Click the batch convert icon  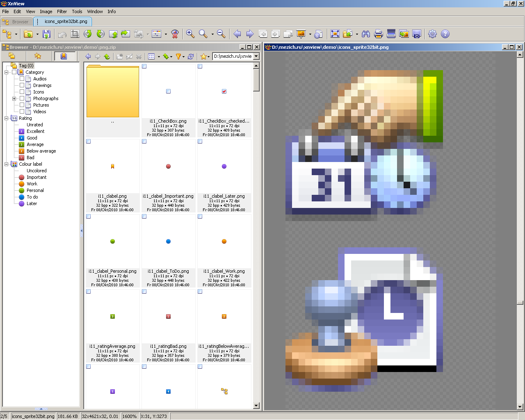click(404, 34)
